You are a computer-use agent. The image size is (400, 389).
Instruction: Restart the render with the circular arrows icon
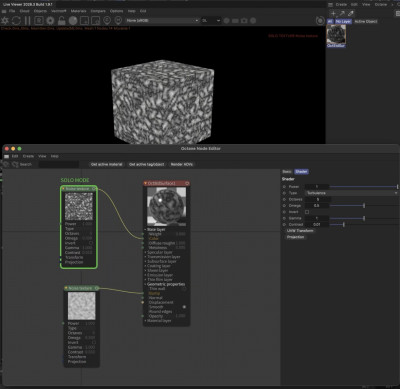click(16, 21)
